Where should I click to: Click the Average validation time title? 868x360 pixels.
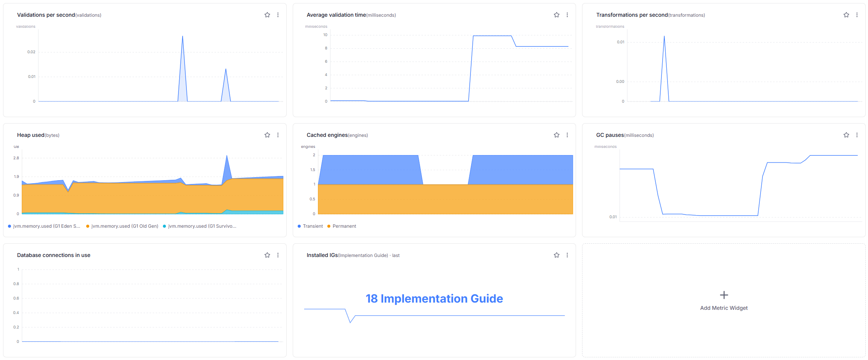pos(336,15)
